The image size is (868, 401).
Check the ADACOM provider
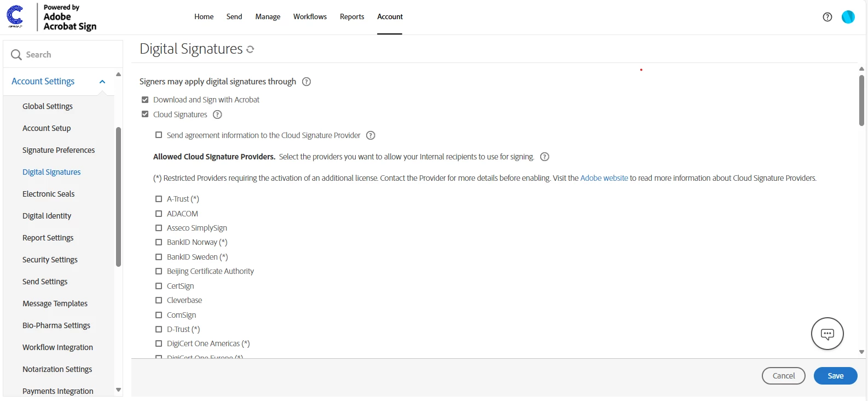(x=159, y=214)
